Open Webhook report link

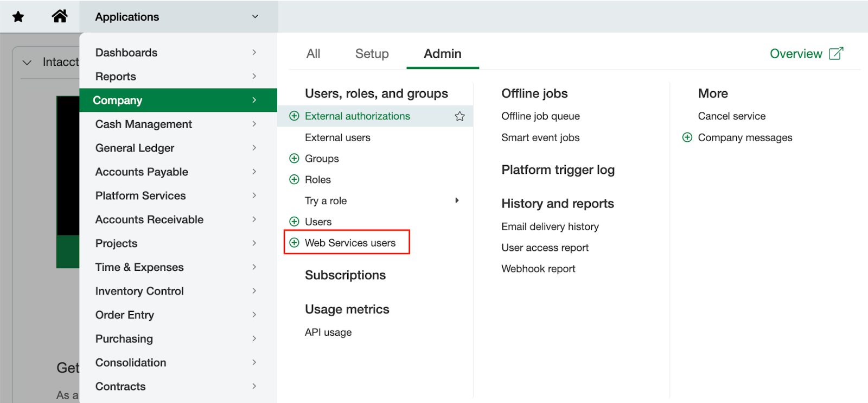point(538,269)
